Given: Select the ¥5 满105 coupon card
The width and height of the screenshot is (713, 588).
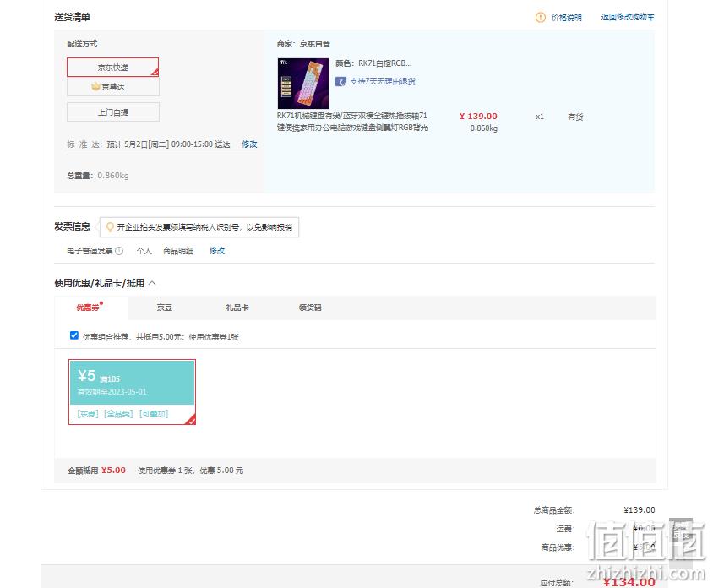Looking at the screenshot, I should click(132, 392).
